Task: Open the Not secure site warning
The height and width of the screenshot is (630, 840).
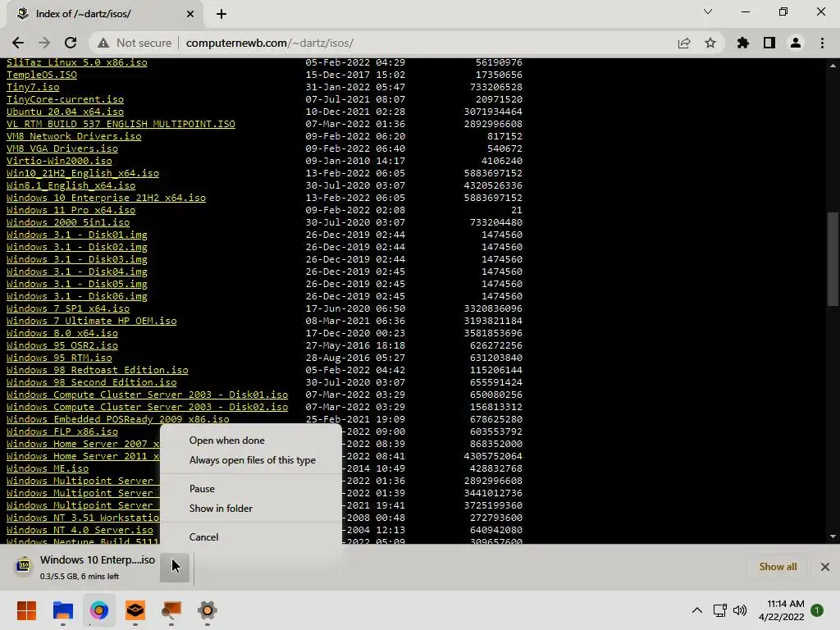Action: (x=135, y=43)
